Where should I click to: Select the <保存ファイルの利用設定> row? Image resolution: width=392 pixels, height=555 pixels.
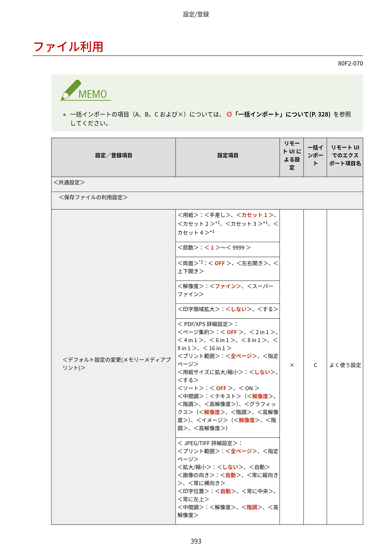coord(207,200)
